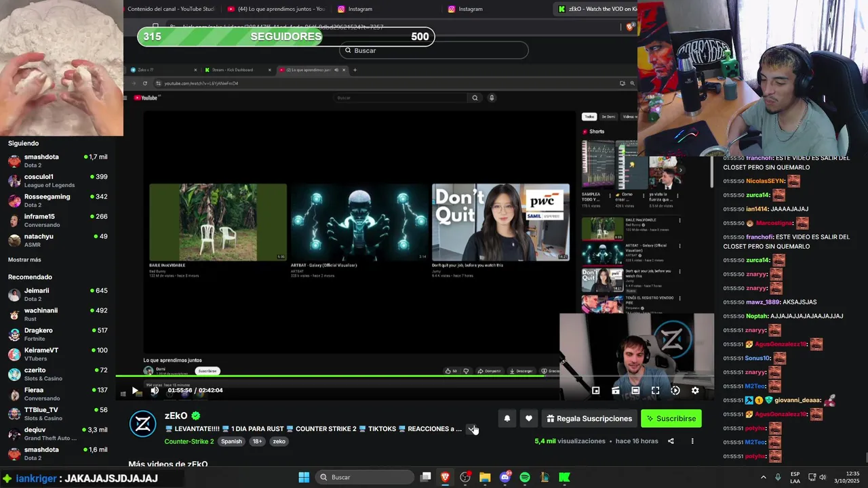Open File Explorer from the taskbar

pos(485,477)
